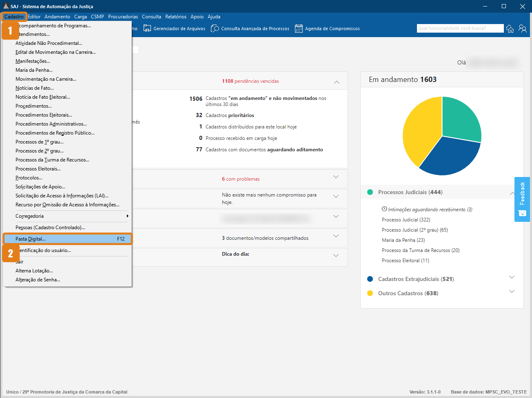Open Processo Eleitoral (11) link
This screenshot has width=532, height=398.
click(x=406, y=261)
